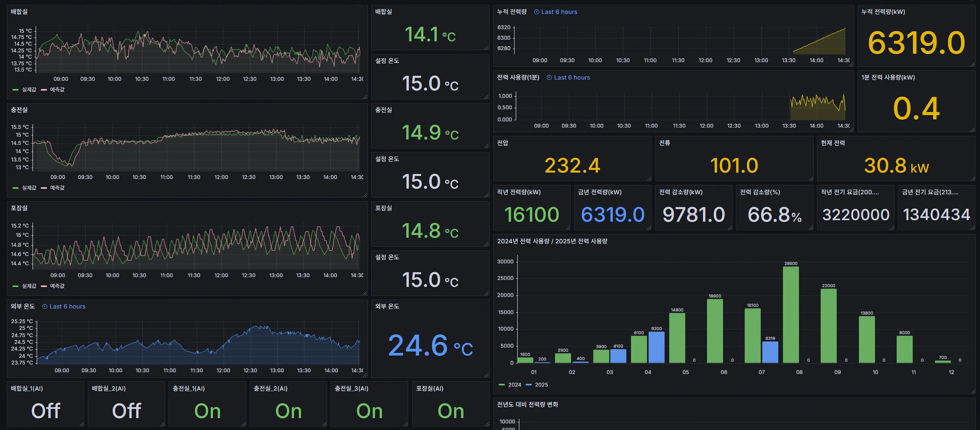The width and height of the screenshot is (980, 430).
Task: Toggle 예측값 series in 충전실 chart legend
Action: pos(57,188)
